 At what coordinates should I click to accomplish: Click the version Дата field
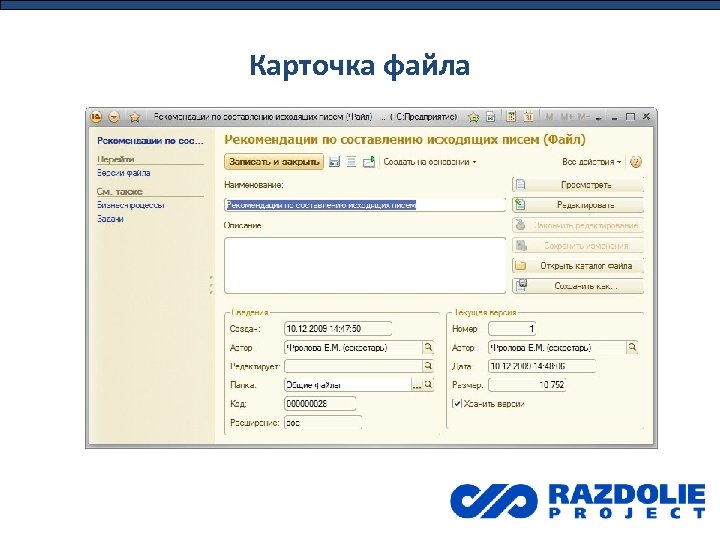(x=542, y=366)
